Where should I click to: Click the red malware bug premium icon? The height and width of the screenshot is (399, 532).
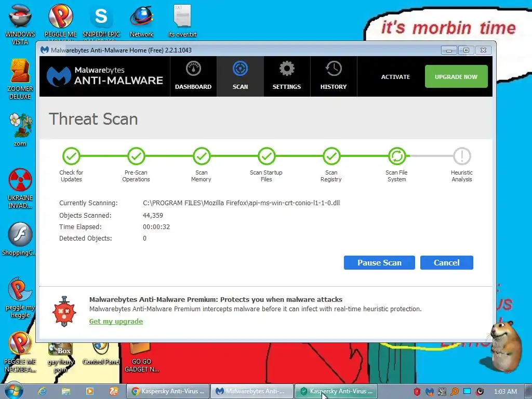[x=64, y=312]
